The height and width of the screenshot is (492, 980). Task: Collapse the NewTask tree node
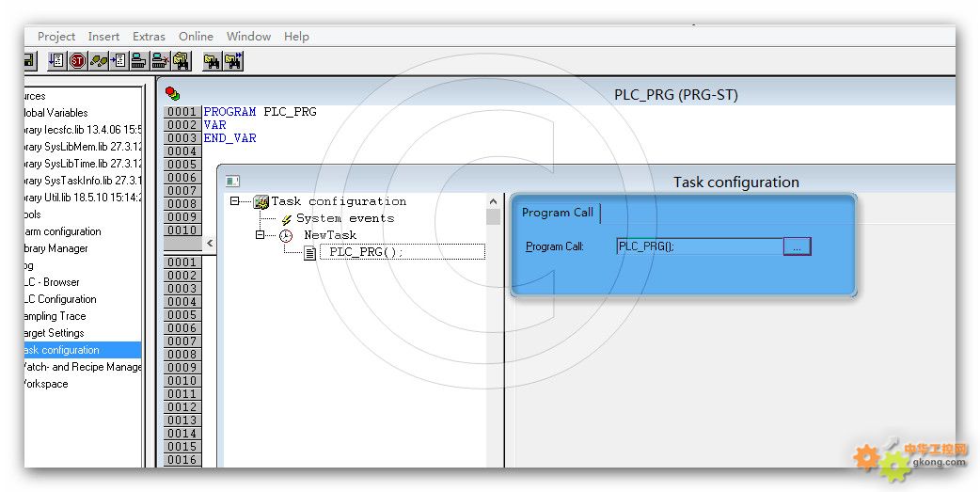pos(261,235)
